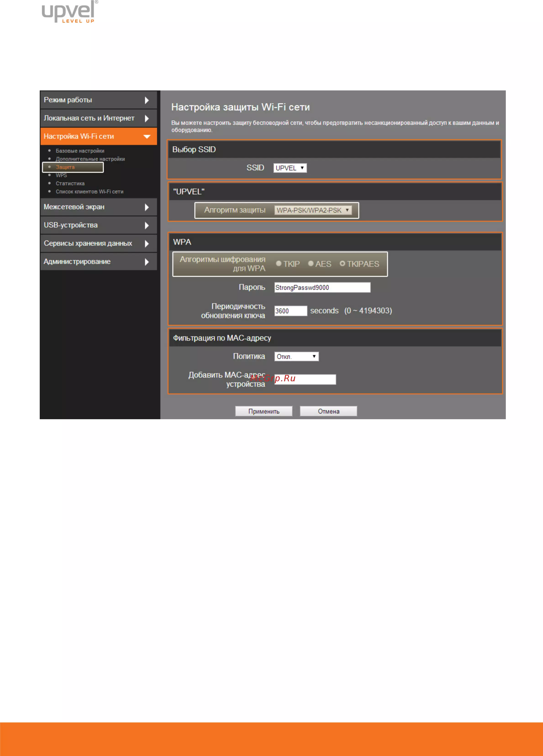
Task: Click the Отмена button
Action: click(328, 411)
